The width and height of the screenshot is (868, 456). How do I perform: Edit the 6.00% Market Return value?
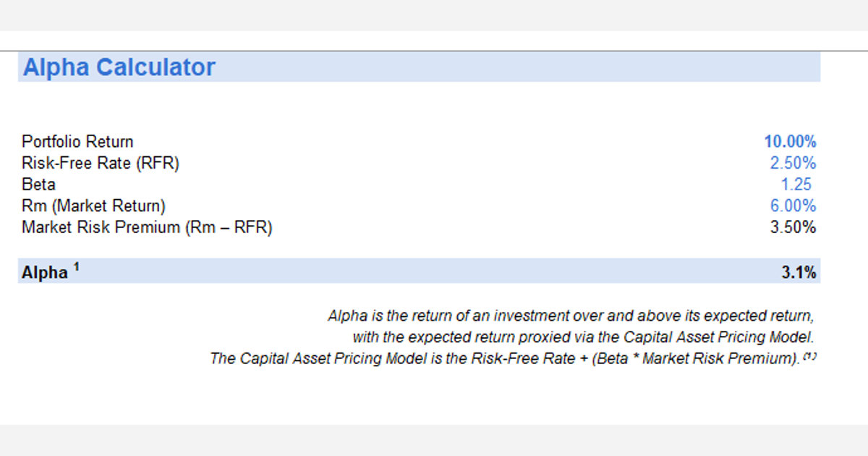tap(793, 206)
